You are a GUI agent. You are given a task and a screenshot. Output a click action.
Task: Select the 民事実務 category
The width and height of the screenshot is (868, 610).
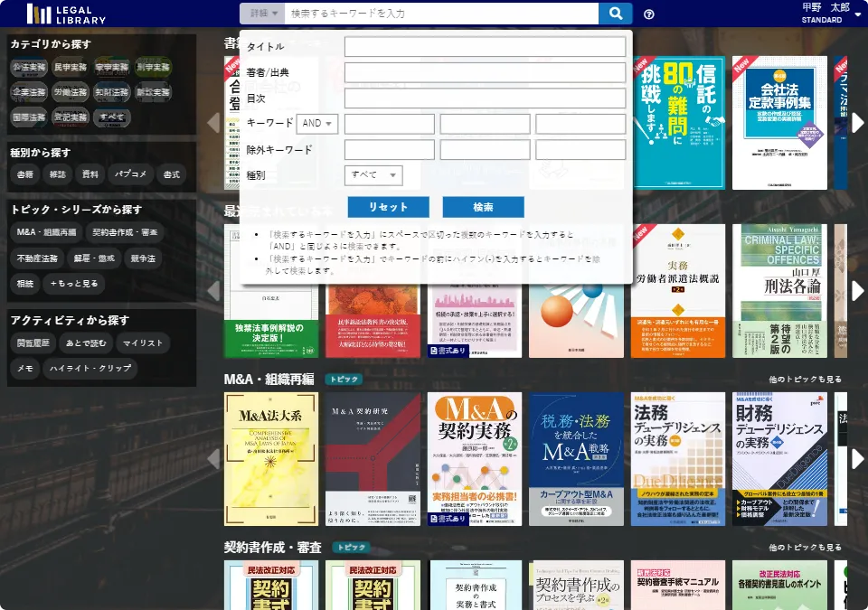click(x=71, y=68)
